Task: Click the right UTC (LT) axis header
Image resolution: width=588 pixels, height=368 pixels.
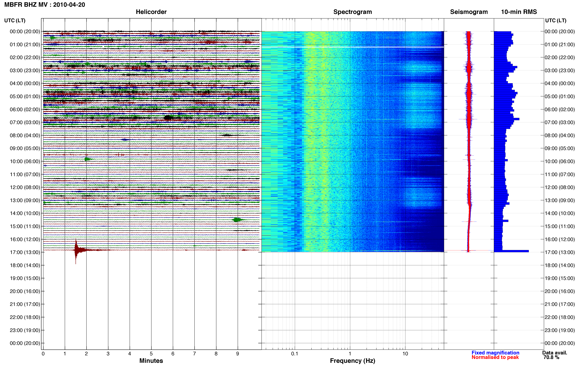Action: [x=556, y=20]
